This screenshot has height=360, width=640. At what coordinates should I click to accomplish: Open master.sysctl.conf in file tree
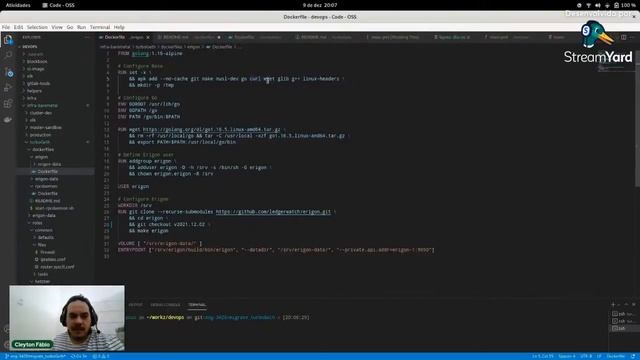coord(57,267)
